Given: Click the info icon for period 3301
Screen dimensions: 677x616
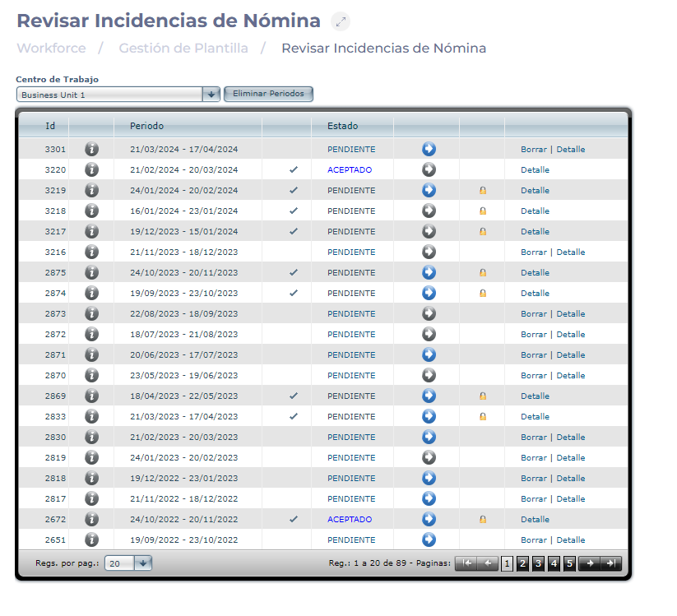Looking at the screenshot, I should [91, 149].
